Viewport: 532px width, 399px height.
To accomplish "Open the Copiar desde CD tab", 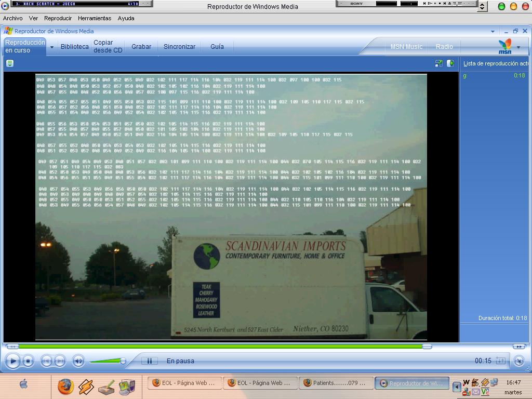I will (108, 46).
